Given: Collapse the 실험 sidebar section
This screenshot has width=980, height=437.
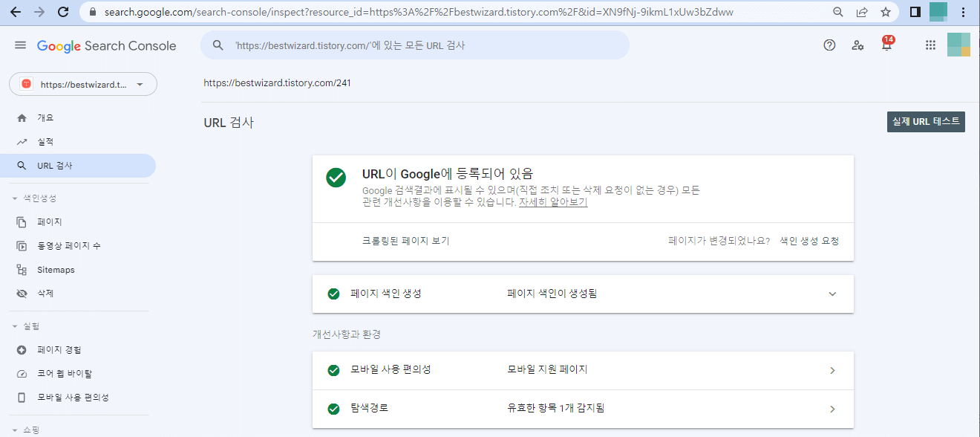Looking at the screenshot, I should (x=26, y=326).
